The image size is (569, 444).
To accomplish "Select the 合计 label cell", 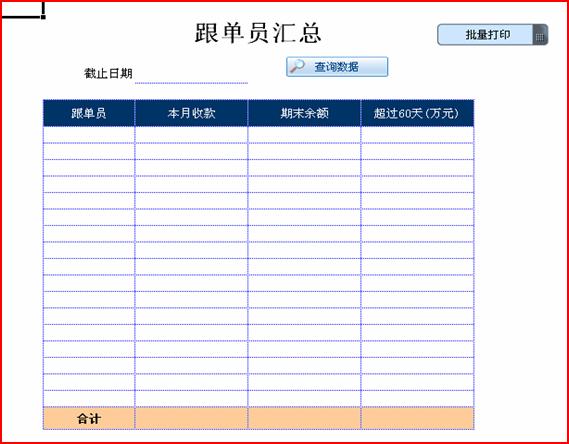I will point(89,418).
